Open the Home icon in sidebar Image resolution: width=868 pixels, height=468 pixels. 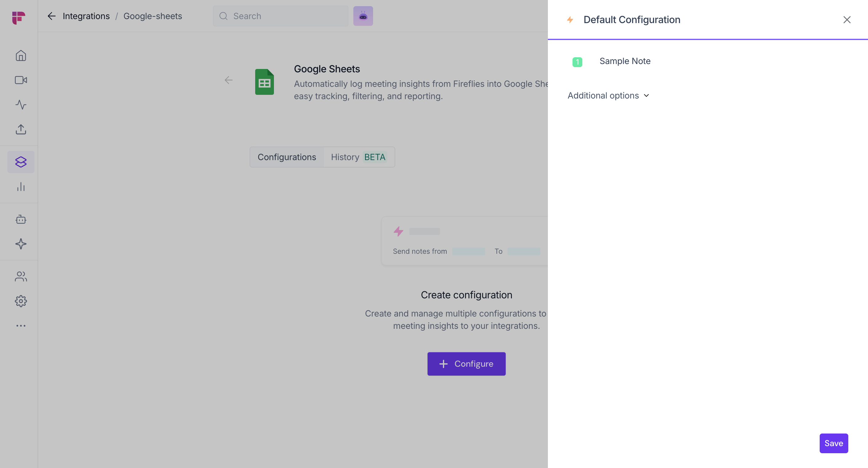click(21, 55)
